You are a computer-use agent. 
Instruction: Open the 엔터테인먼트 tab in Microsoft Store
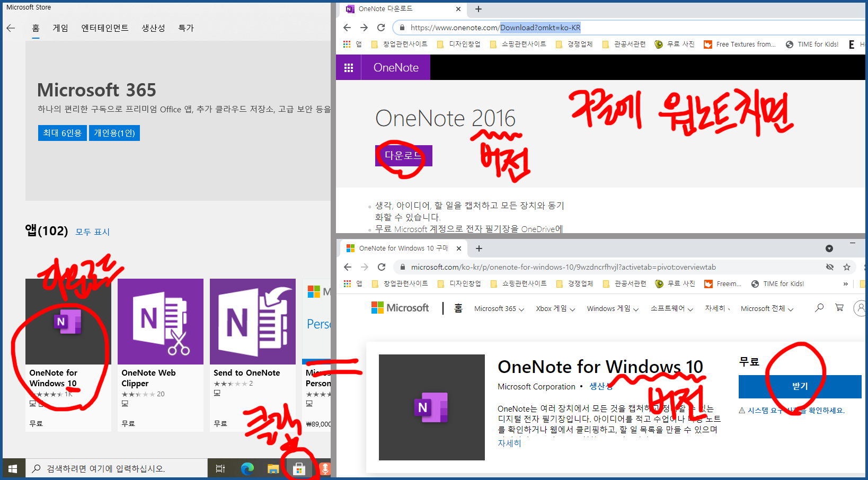pos(105,28)
